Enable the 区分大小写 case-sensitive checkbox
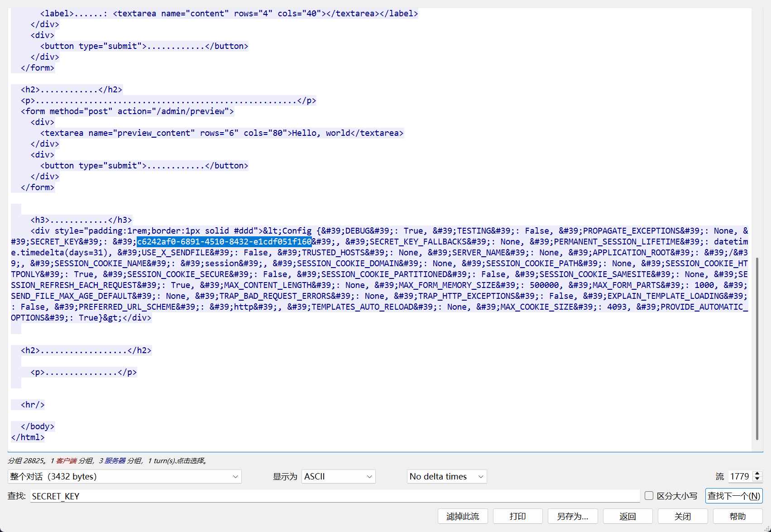The width and height of the screenshot is (771, 532). click(649, 496)
